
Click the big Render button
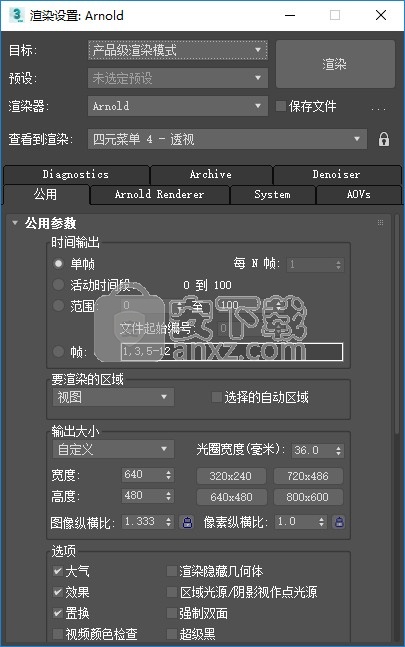click(x=335, y=64)
